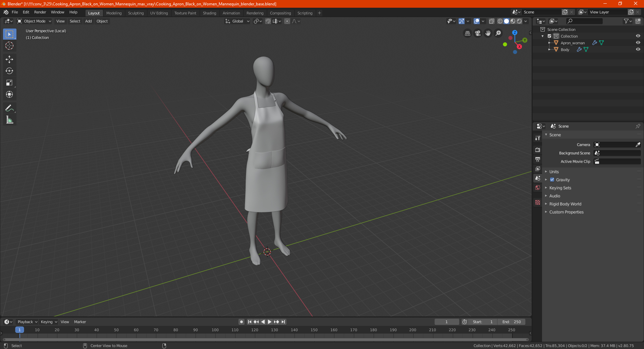Click the new collection icon in outliner
The width and height of the screenshot is (644, 349).
(x=638, y=21)
